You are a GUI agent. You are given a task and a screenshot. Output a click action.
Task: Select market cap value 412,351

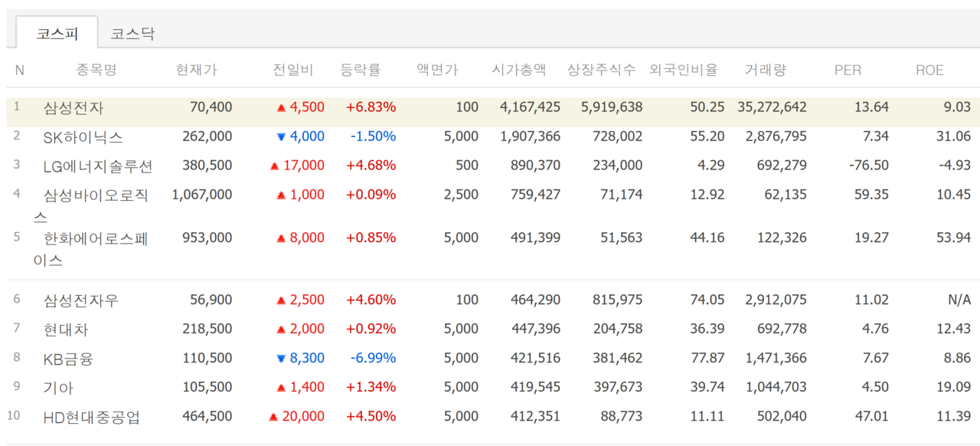[535, 417]
